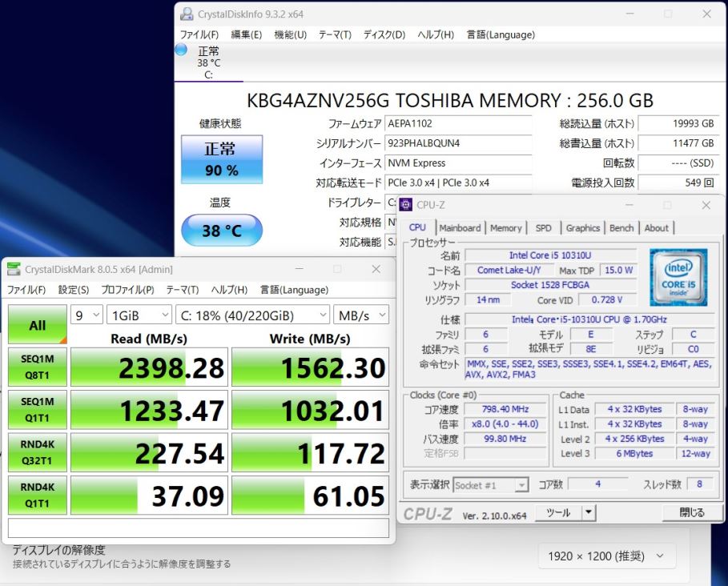Click the SEQ1M Q8T1 read result 2398.28
The height and width of the screenshot is (586, 728).
point(149,367)
